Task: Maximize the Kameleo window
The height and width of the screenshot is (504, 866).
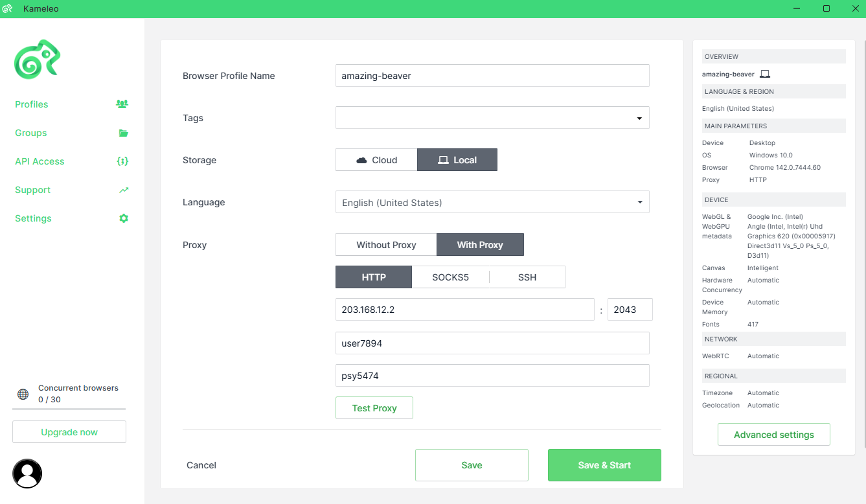Action: tap(826, 8)
